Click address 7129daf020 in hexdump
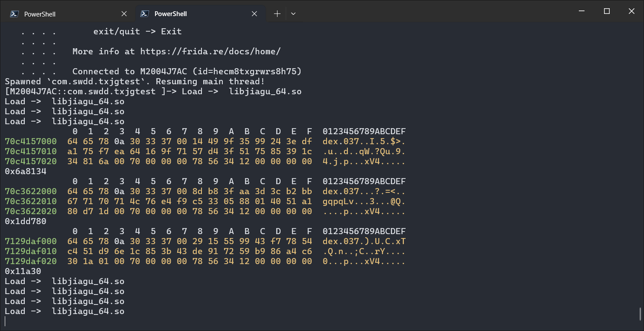 [x=31, y=261]
